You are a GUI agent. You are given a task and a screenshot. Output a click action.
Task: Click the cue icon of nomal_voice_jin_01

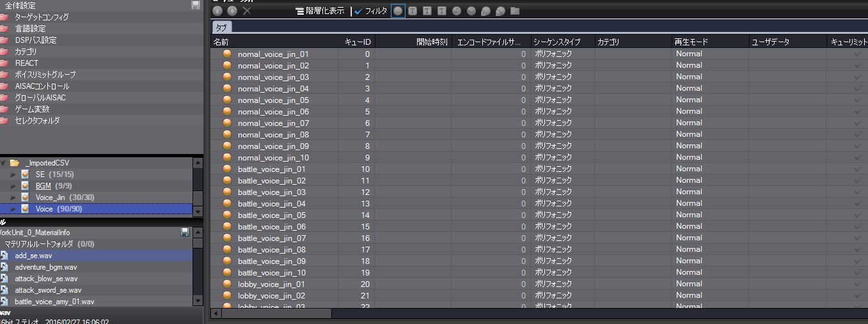226,54
